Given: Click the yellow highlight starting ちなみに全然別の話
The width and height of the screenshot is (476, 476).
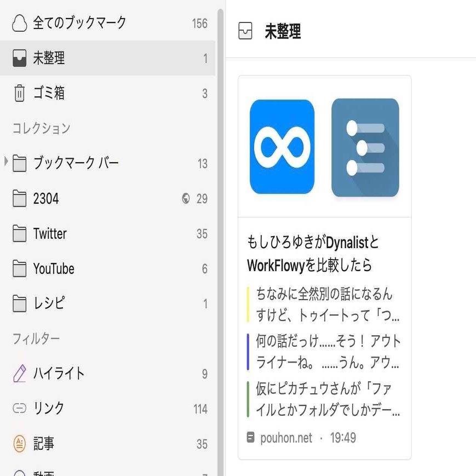Looking at the screenshot, I should pyautogui.click(x=324, y=304).
